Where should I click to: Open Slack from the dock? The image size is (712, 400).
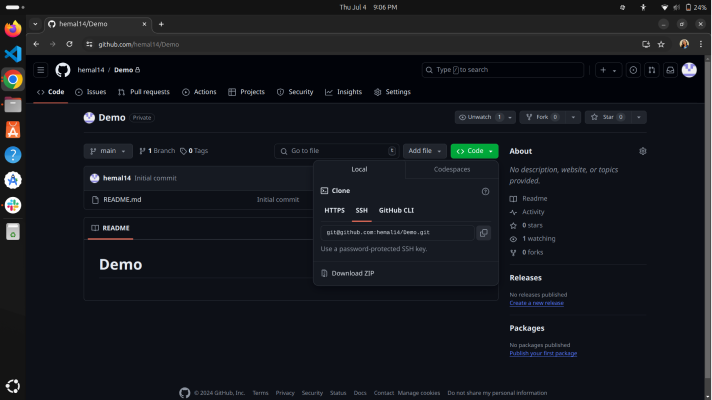pos(13,205)
